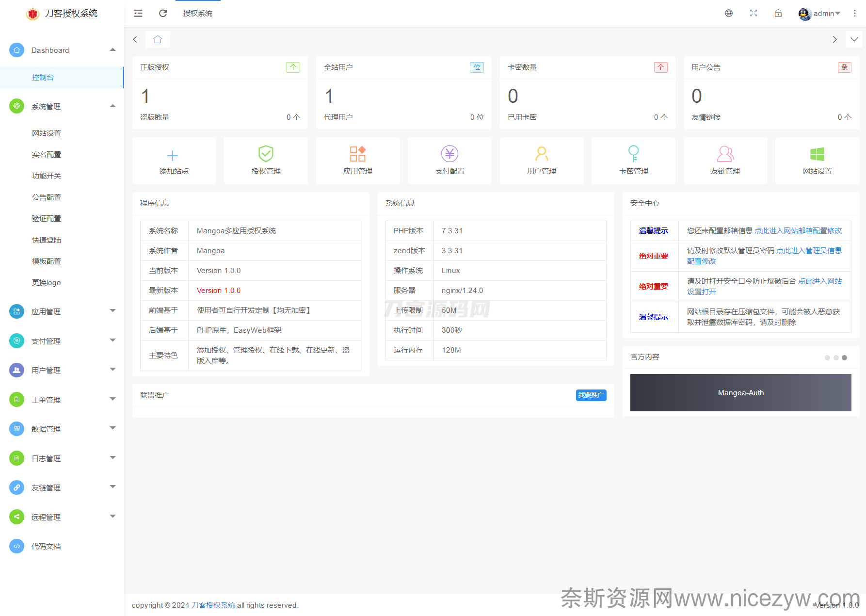Select the second carousel indicator dot

(x=836, y=358)
